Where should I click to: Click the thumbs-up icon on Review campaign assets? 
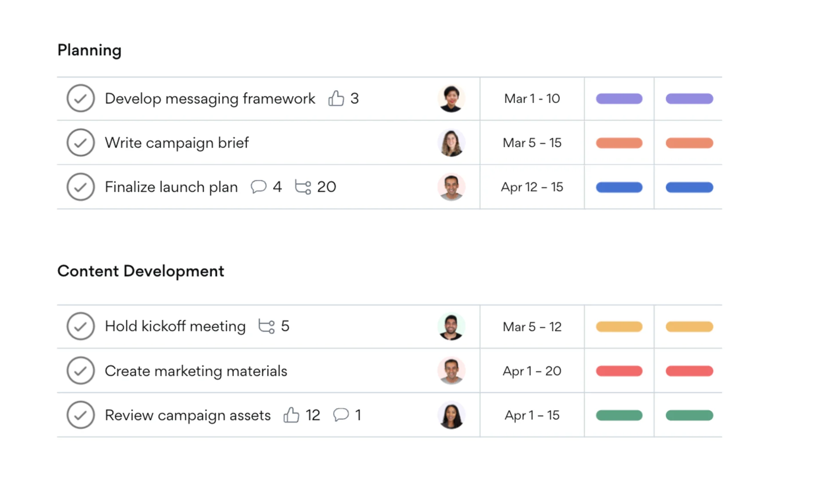click(x=292, y=415)
